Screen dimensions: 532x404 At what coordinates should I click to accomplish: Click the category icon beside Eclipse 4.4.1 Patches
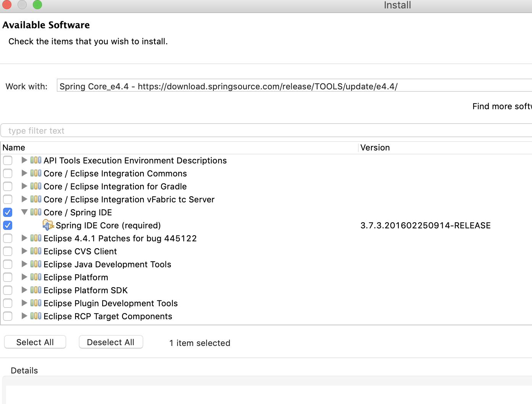[x=36, y=238]
